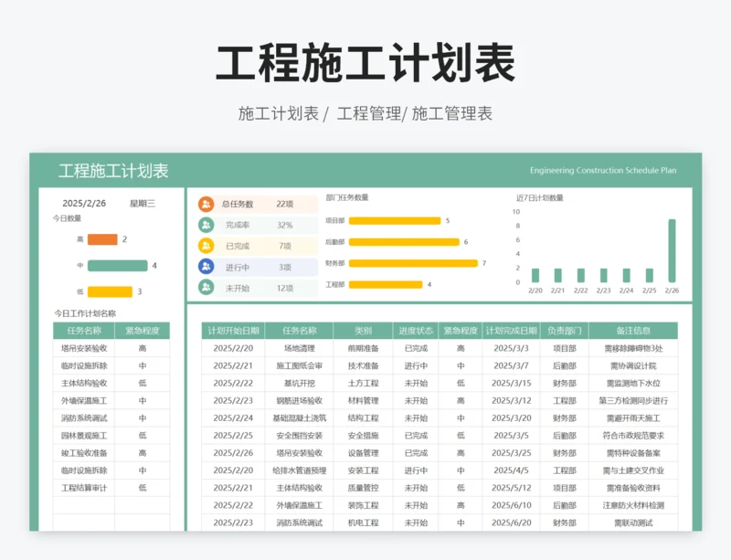
Task: Click the 2025/6/10 completion date cell
Action: [x=512, y=505]
